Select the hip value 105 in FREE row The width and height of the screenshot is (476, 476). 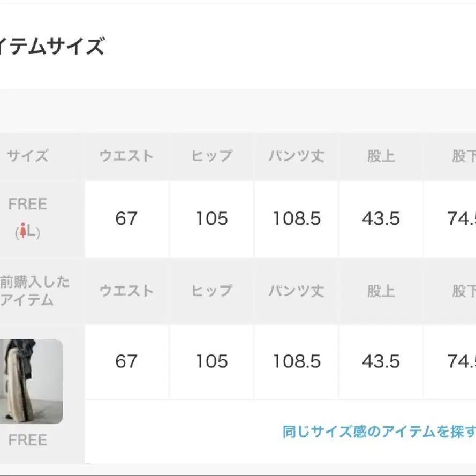point(212,218)
